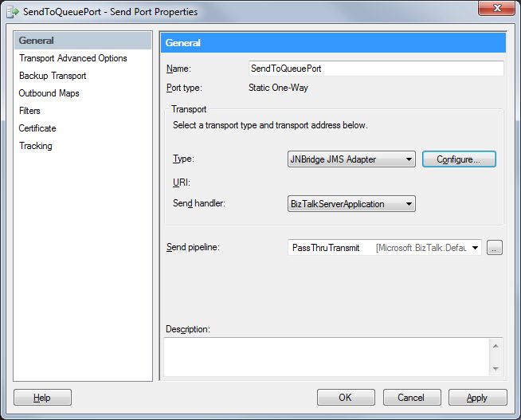
Task: Switch to the Certificate page
Action: click(x=37, y=128)
